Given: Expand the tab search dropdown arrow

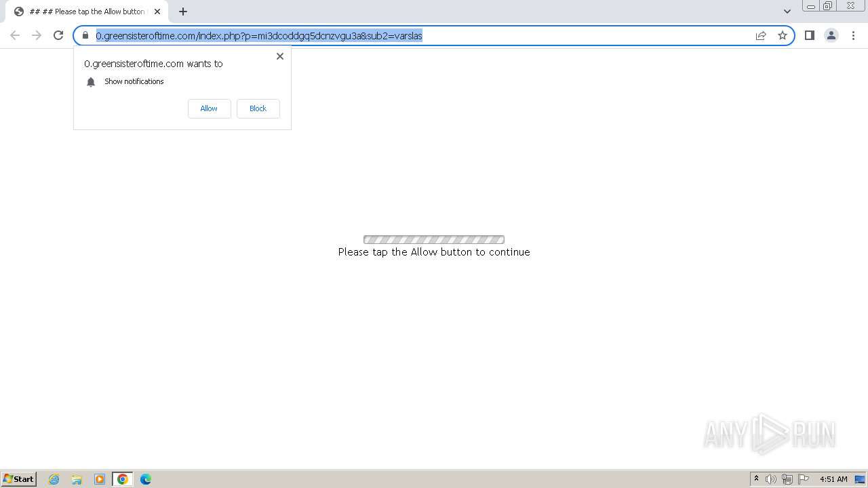Looking at the screenshot, I should 787,12.
